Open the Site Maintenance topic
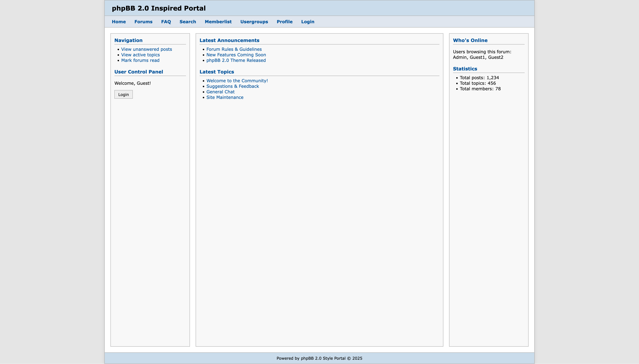Screen dimensions: 639x364 coord(224,97)
